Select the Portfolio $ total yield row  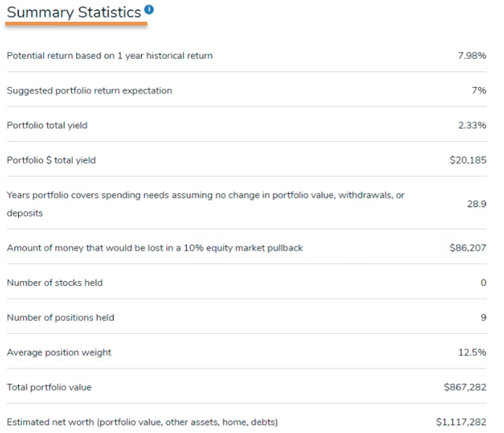point(51,160)
